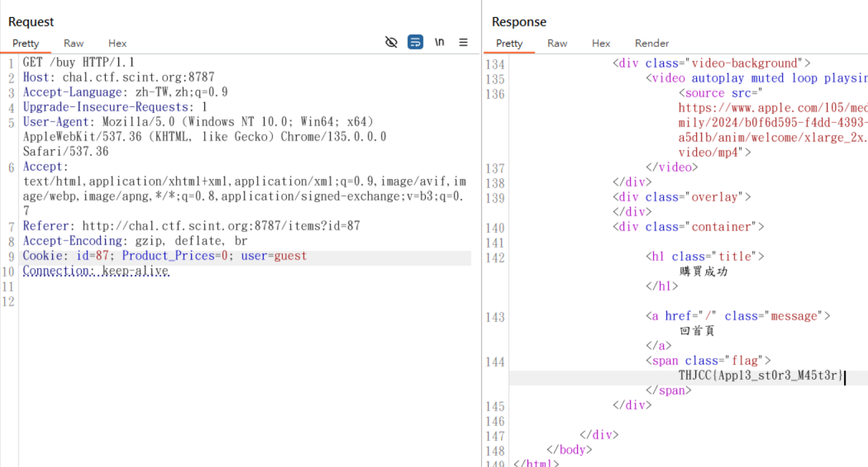
Task: Click the Request panel title
Action: pyautogui.click(x=31, y=22)
